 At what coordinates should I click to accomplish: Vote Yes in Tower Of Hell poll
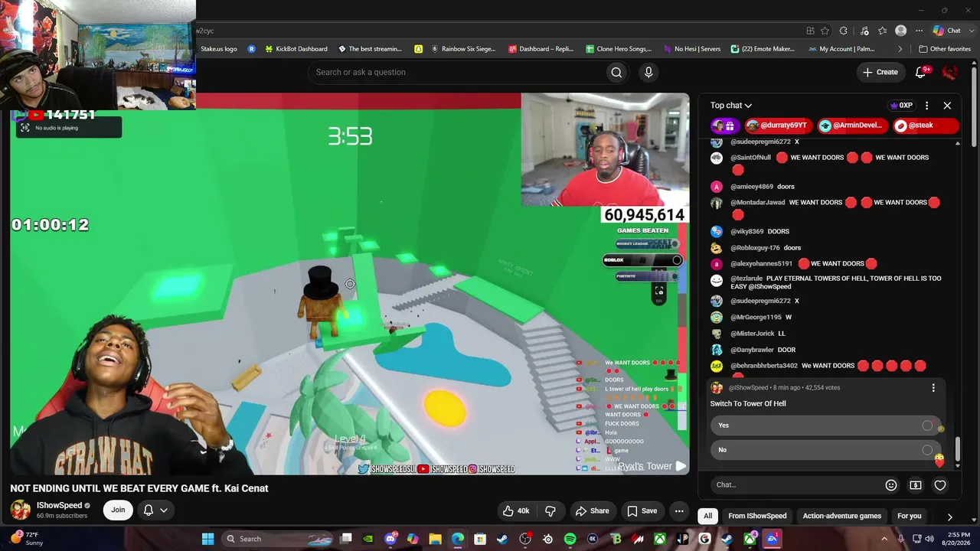[x=825, y=425]
